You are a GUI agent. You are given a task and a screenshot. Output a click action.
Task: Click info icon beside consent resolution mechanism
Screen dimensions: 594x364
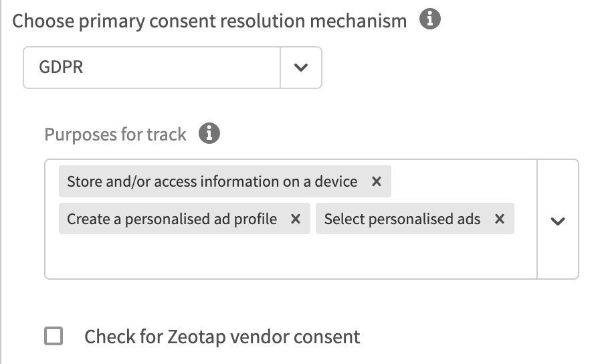coord(429,20)
